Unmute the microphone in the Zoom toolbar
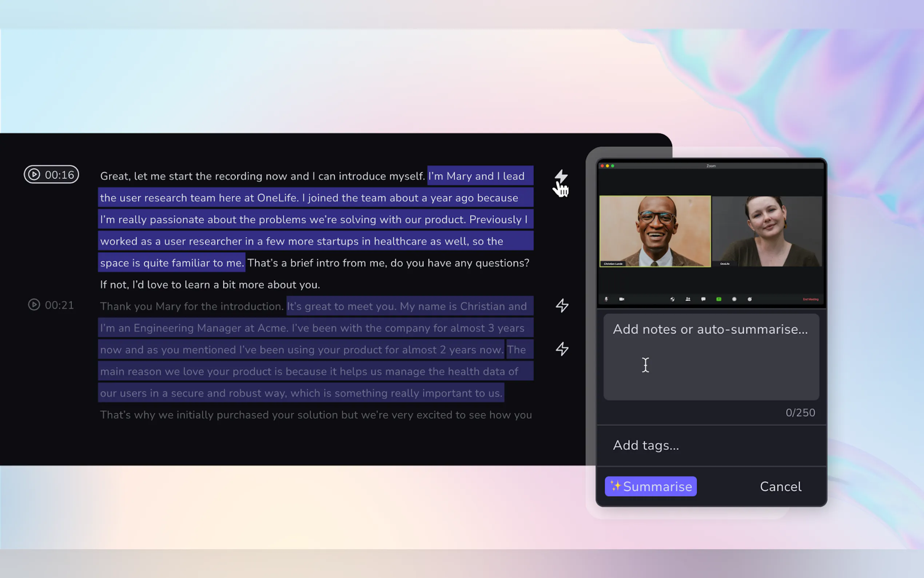The height and width of the screenshot is (578, 924). [x=606, y=299]
